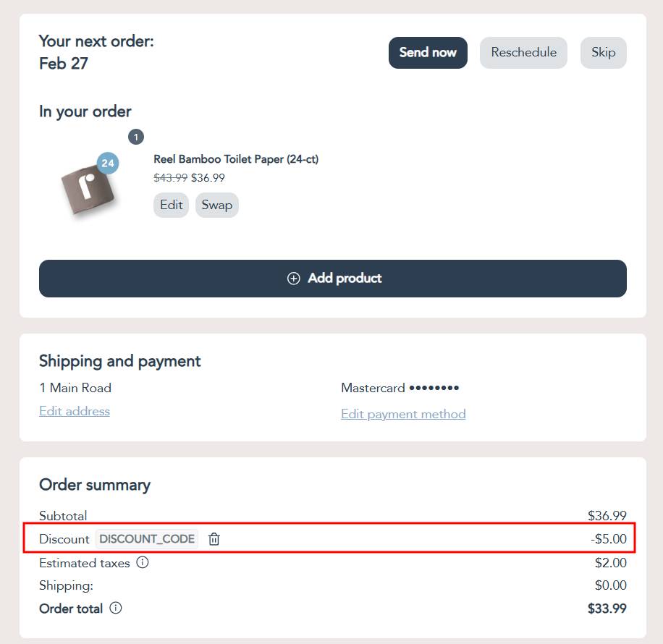Show the Order total info tooltip icon
The image size is (663, 644).
pos(116,609)
